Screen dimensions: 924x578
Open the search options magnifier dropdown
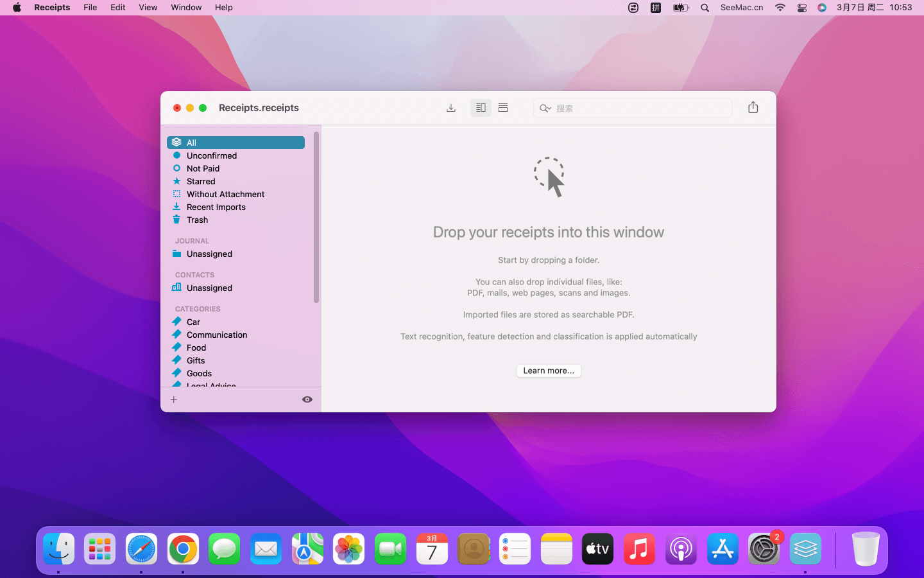[x=545, y=109]
